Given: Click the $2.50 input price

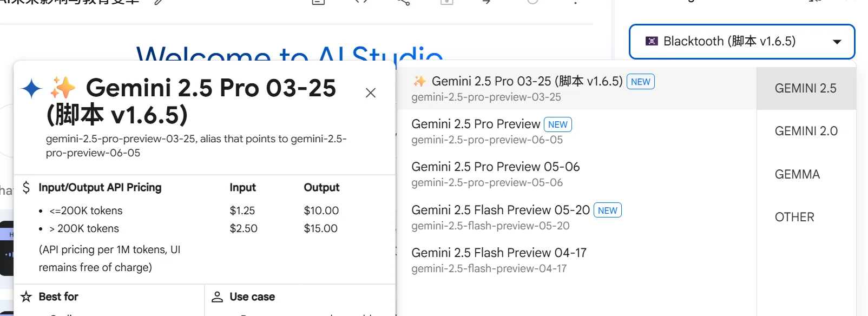Looking at the screenshot, I should pyautogui.click(x=244, y=228).
